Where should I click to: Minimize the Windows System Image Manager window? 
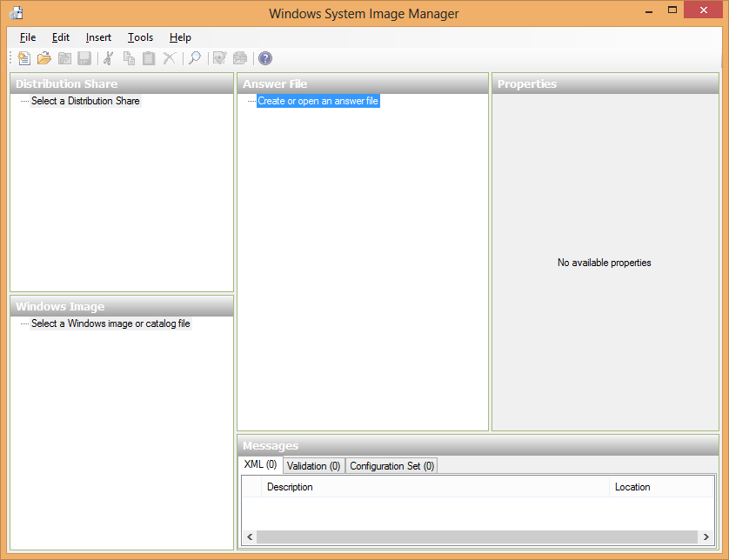tap(649, 10)
